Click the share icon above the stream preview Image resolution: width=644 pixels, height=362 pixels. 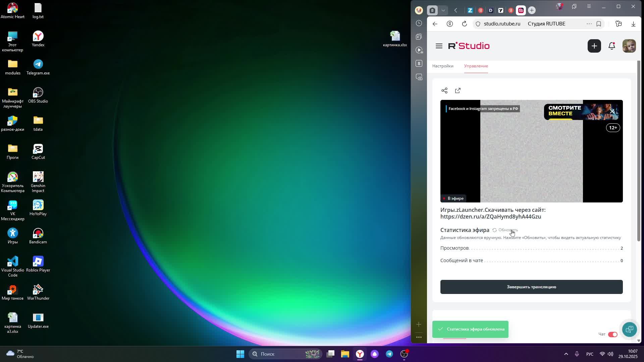[x=444, y=90]
